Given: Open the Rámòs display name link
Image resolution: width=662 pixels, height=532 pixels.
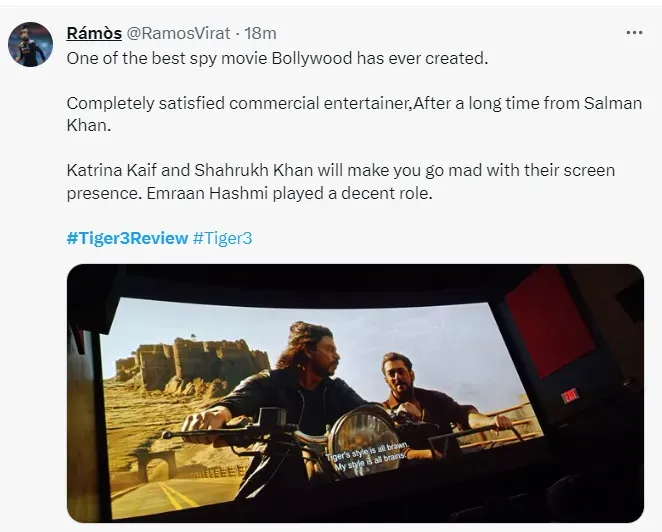Looking at the screenshot, I should (x=94, y=33).
